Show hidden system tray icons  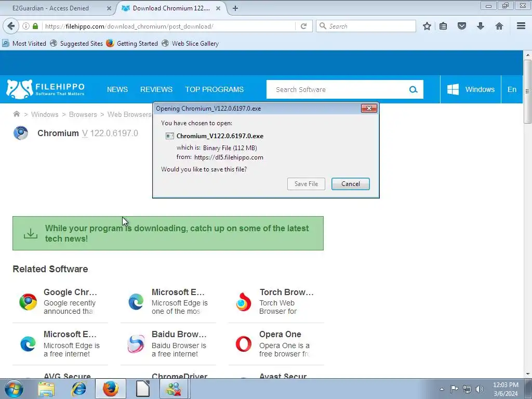(x=442, y=389)
